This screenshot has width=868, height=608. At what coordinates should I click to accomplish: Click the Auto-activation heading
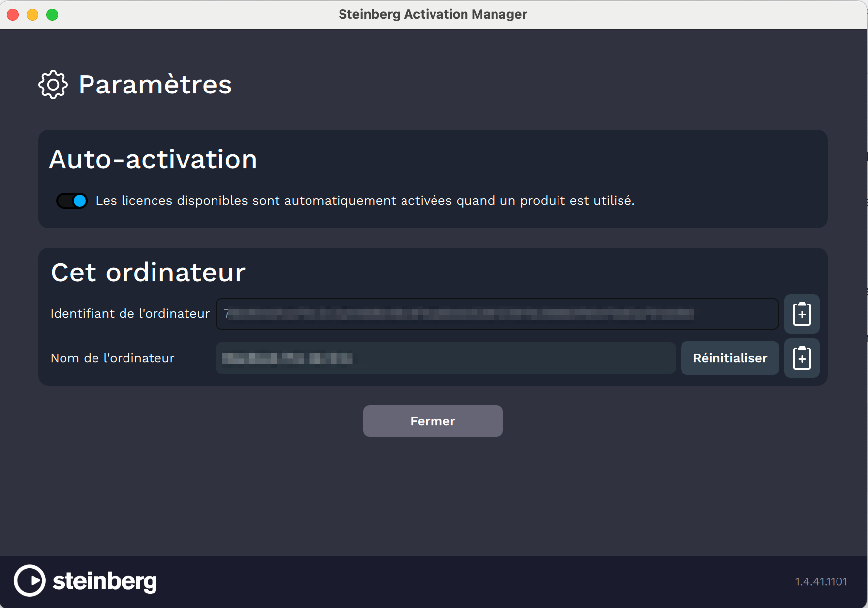tap(153, 159)
